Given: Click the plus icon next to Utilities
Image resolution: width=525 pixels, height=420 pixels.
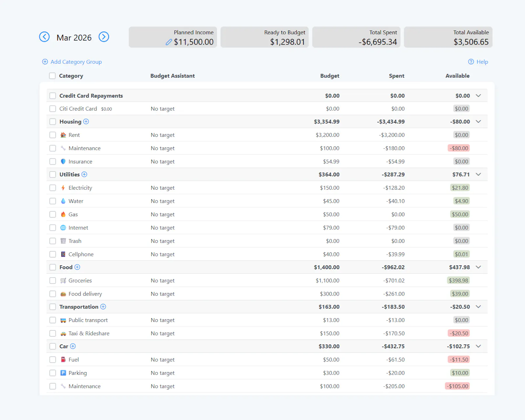Looking at the screenshot, I should pyautogui.click(x=84, y=174).
